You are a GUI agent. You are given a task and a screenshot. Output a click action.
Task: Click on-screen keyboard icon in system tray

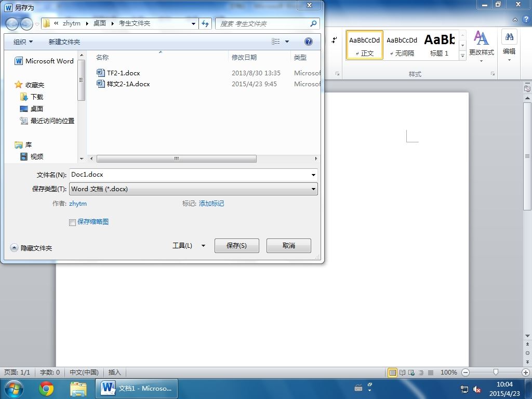358,388
